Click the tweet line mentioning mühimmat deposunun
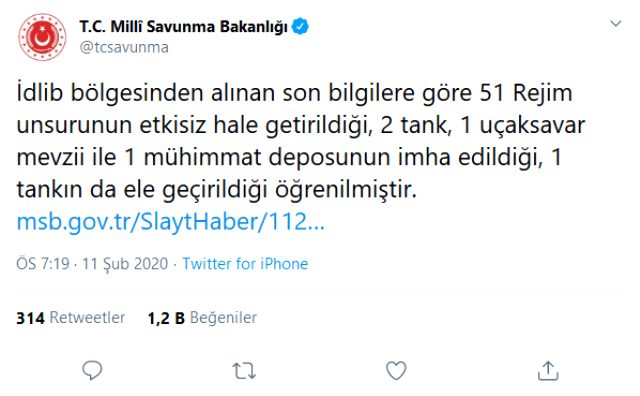This screenshot has width=640, height=396. pyautogui.click(x=289, y=158)
